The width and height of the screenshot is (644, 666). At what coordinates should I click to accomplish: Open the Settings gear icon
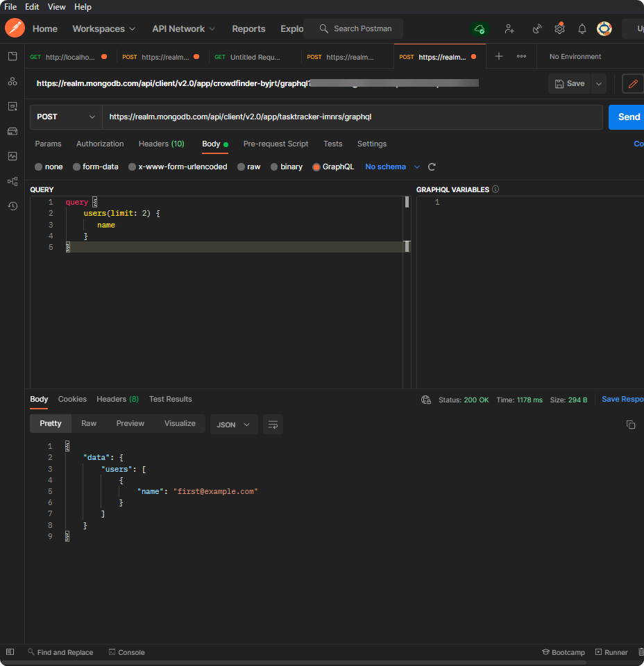click(x=559, y=29)
